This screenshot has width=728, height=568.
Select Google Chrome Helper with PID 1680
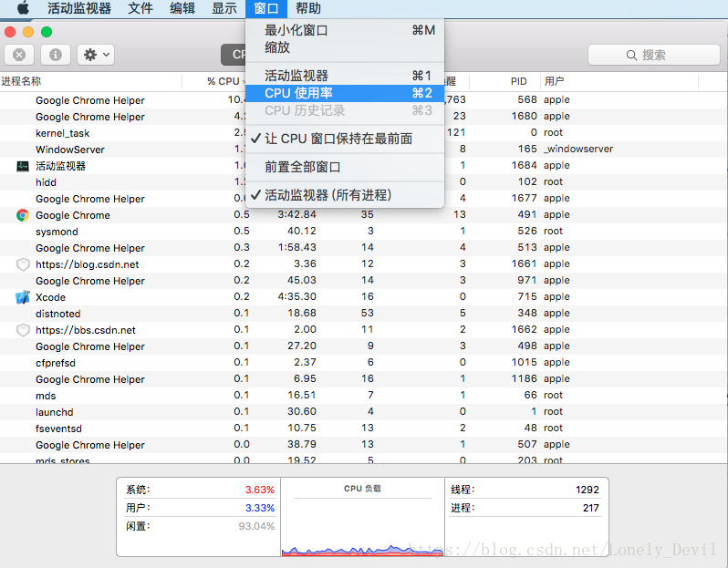click(x=364, y=117)
